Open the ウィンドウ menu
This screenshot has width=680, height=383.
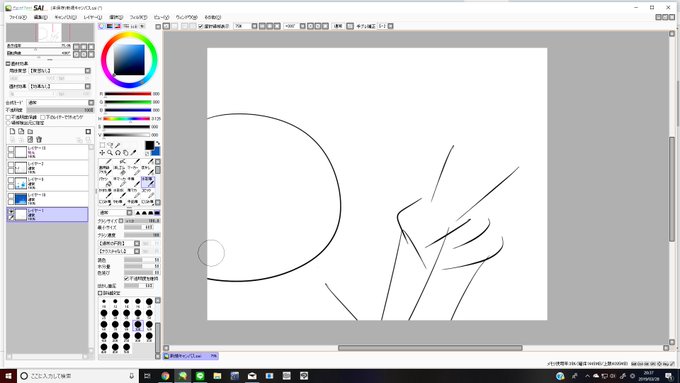(x=186, y=17)
